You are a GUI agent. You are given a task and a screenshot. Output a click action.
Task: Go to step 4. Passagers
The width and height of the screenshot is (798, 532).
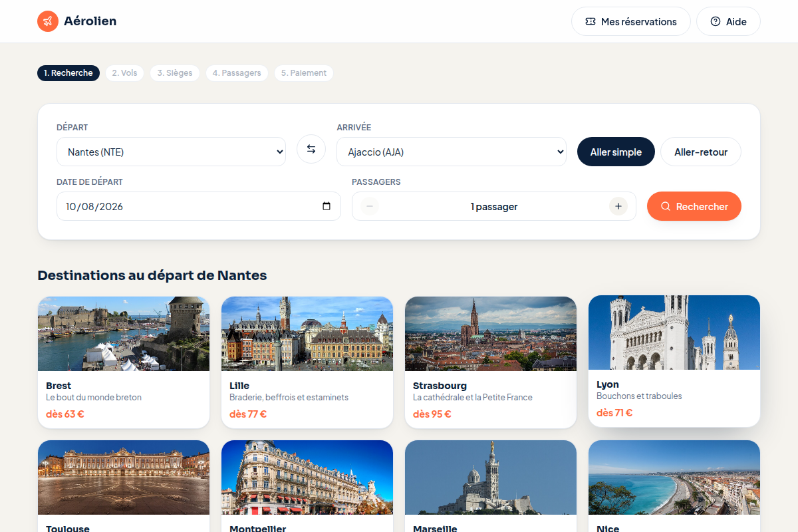coord(237,73)
